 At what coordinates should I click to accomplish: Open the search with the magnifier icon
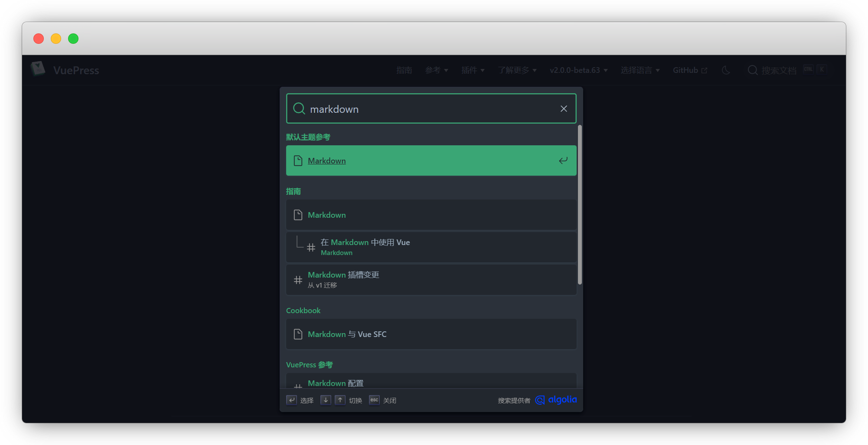pyautogui.click(x=752, y=70)
